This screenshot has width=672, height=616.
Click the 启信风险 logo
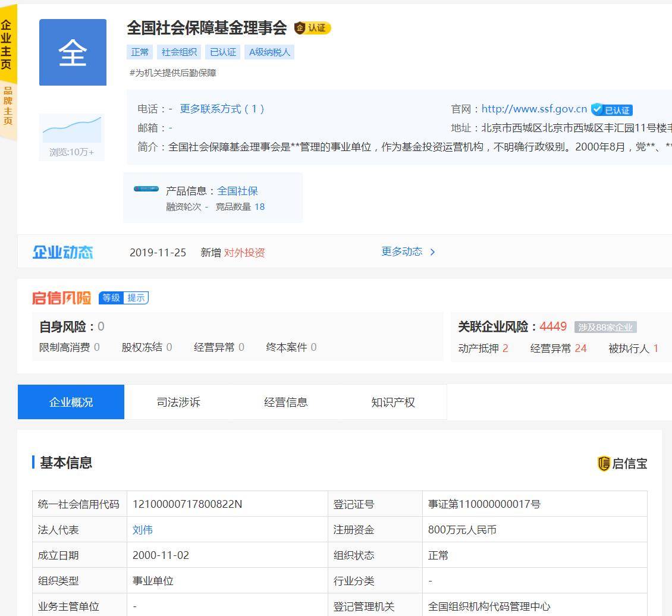coord(61,298)
